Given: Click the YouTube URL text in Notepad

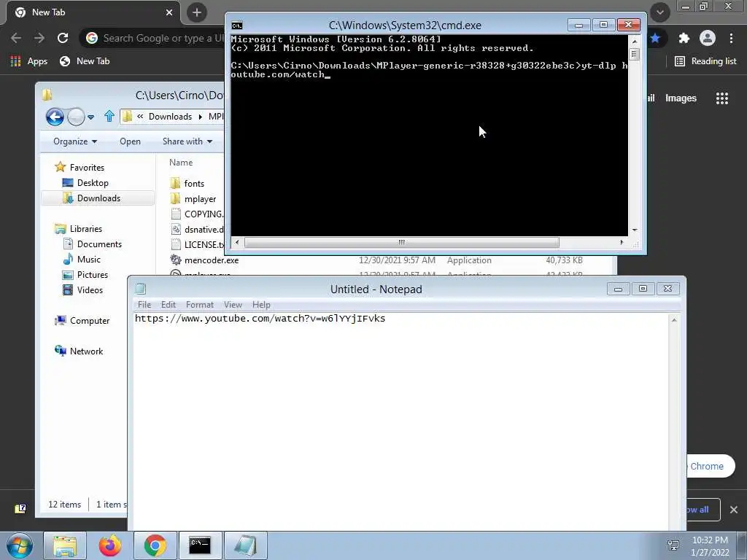Looking at the screenshot, I should pyautogui.click(x=260, y=319).
